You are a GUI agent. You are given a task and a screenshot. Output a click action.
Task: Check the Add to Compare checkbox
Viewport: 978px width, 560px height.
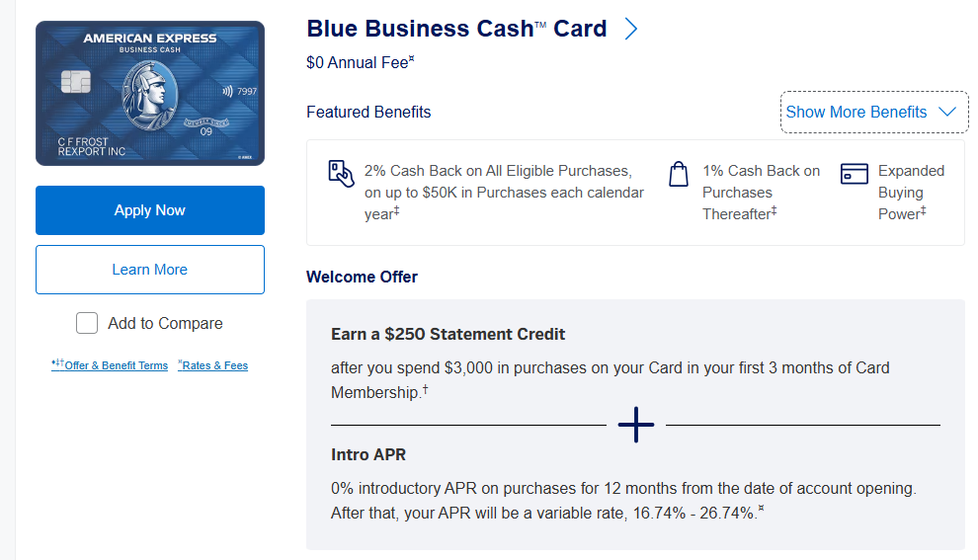87,323
